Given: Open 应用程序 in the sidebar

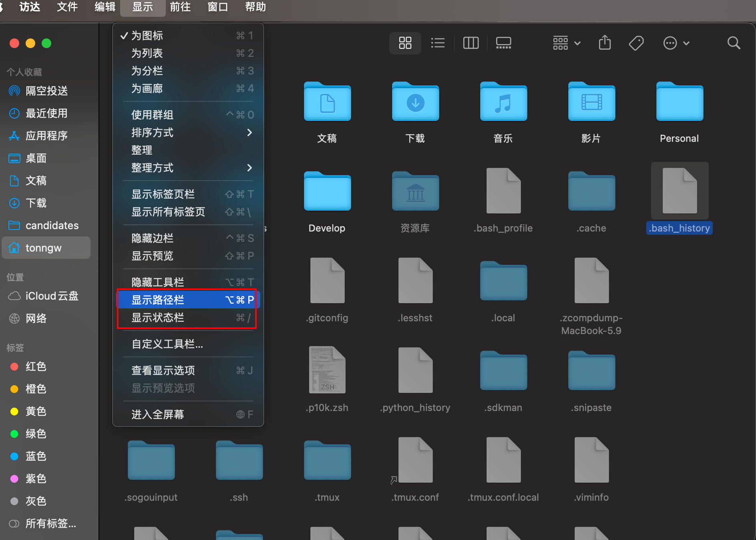Looking at the screenshot, I should tap(46, 136).
